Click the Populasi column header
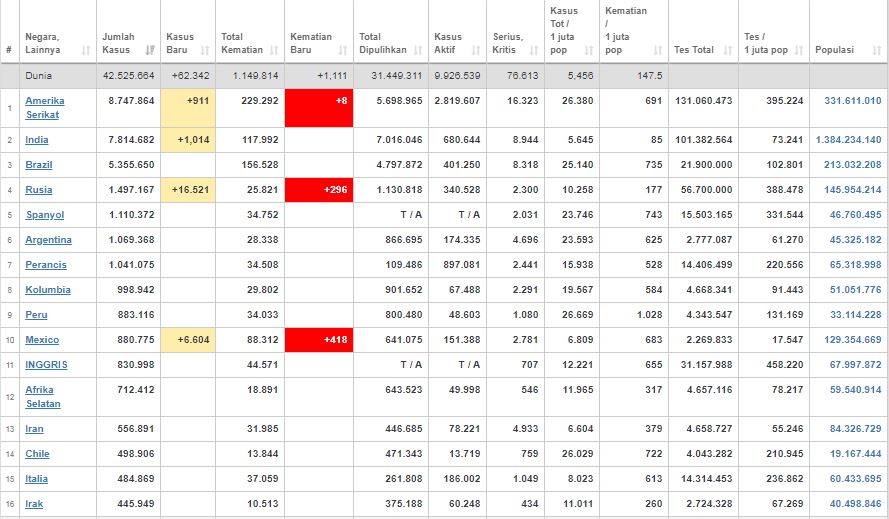Image resolution: width=889 pixels, height=519 pixels. point(835,50)
